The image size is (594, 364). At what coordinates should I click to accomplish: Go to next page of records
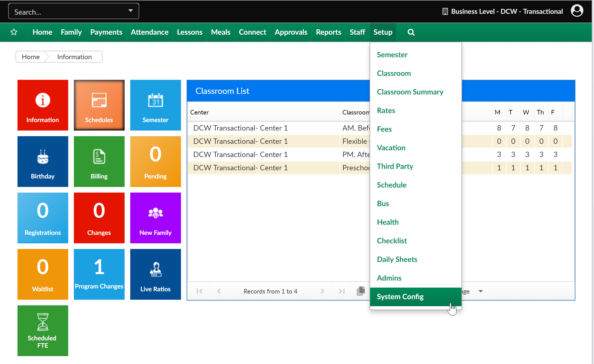point(322,291)
